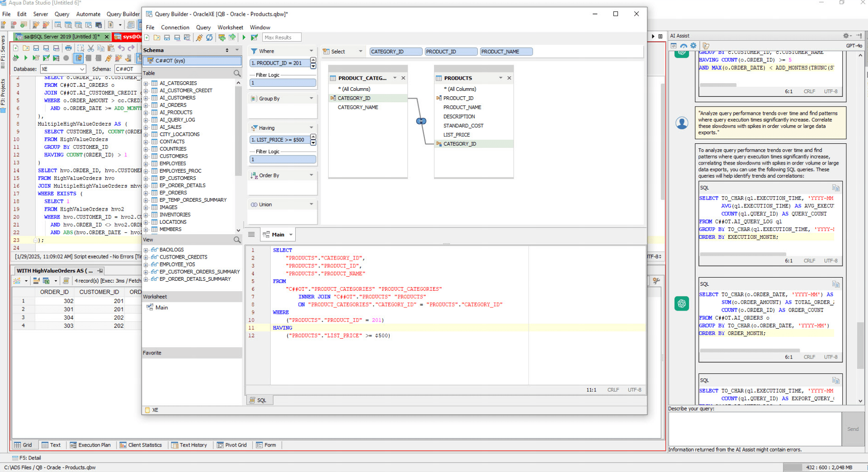The height and width of the screenshot is (472, 868).
Task: Switch to the Execution Plan tab
Action: click(90, 445)
